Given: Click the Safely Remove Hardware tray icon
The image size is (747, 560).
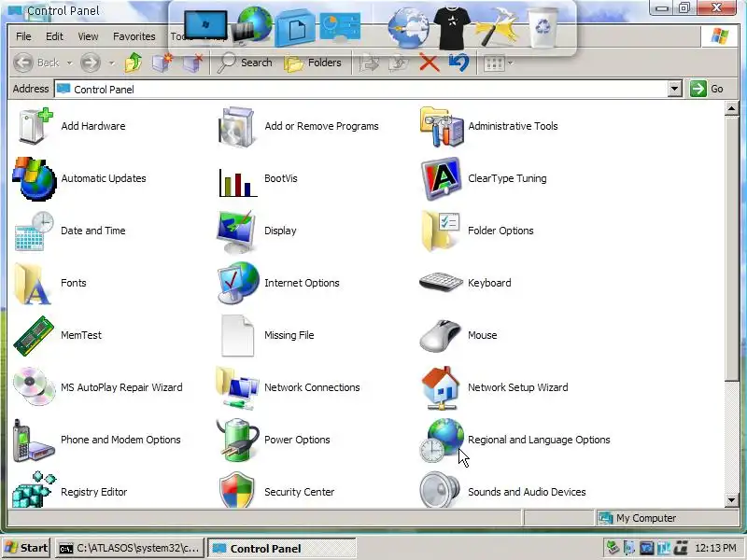Looking at the screenshot, I should (613, 548).
